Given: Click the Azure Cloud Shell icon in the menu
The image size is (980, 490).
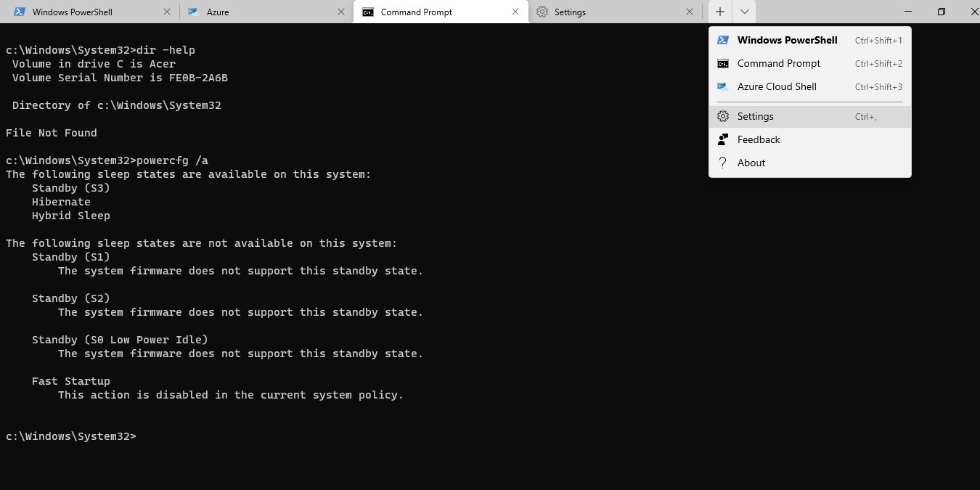Looking at the screenshot, I should tap(723, 86).
